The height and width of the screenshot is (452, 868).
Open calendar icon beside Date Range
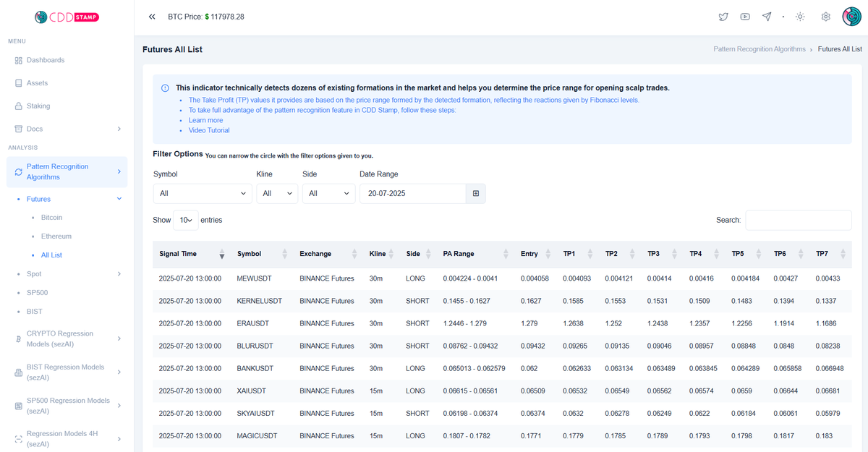click(x=476, y=193)
